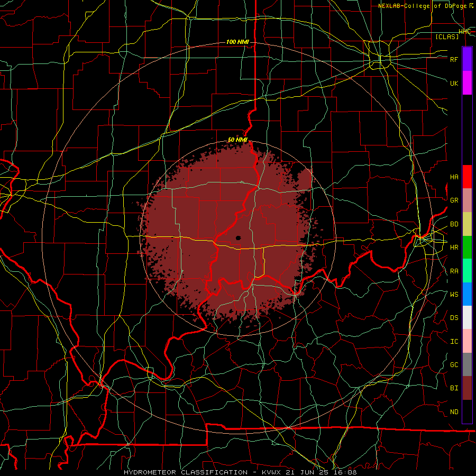Click the BD legend label

454,224
